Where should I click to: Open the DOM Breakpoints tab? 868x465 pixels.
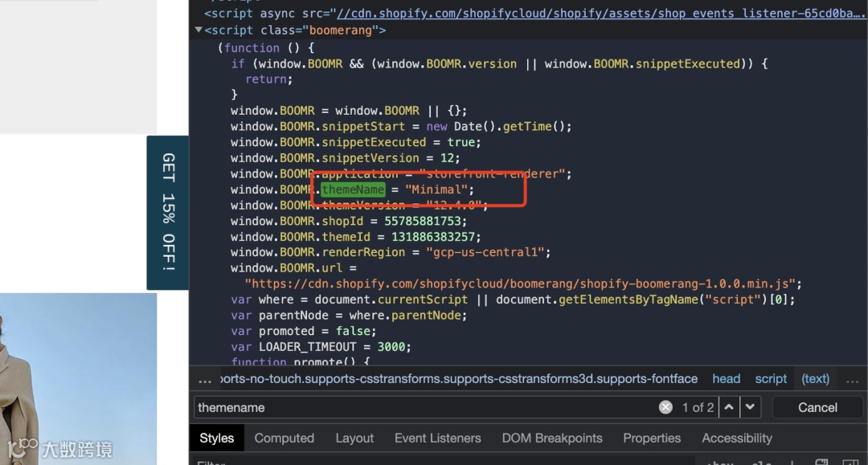click(552, 438)
